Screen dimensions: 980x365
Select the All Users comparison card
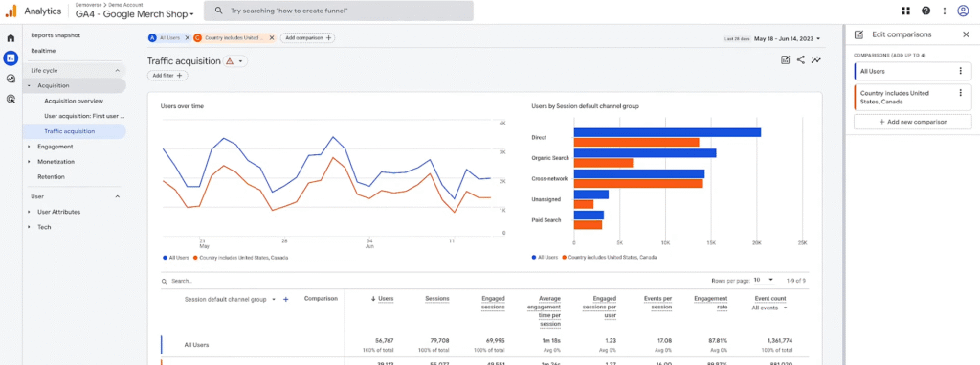[x=912, y=72]
